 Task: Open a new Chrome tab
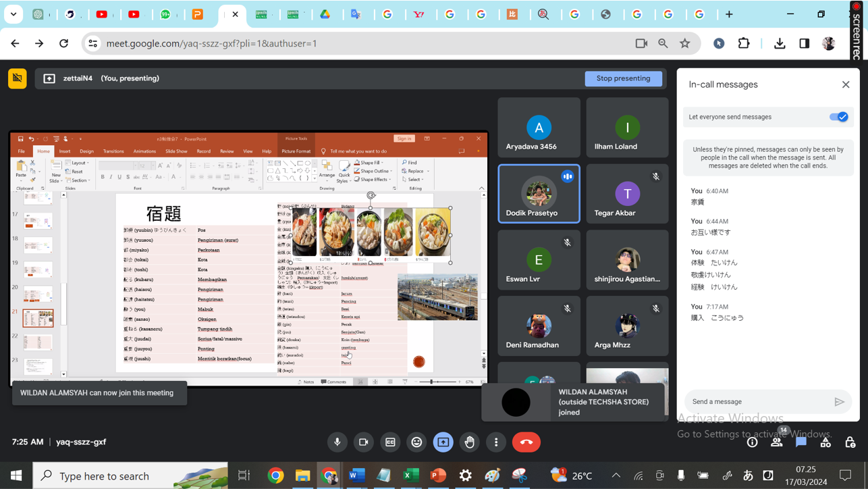pos(729,14)
